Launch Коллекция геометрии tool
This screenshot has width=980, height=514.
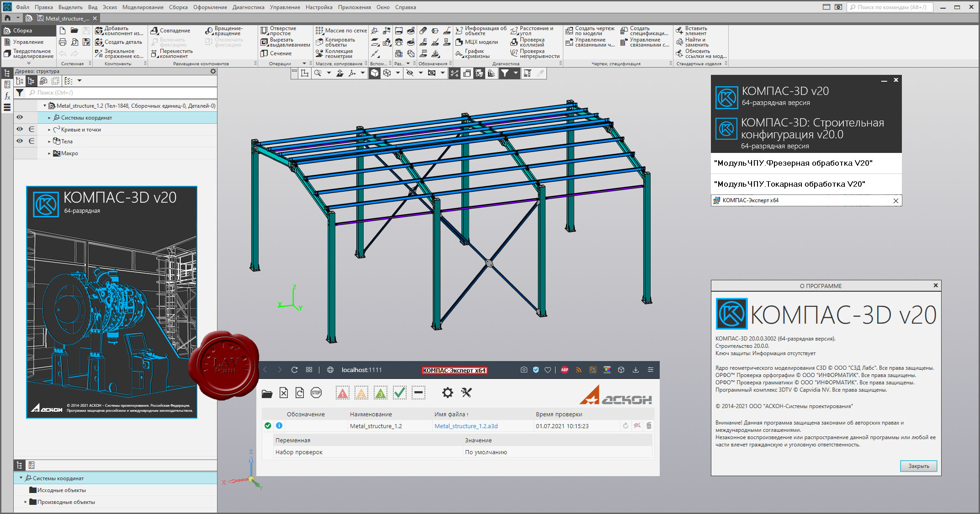coord(335,53)
